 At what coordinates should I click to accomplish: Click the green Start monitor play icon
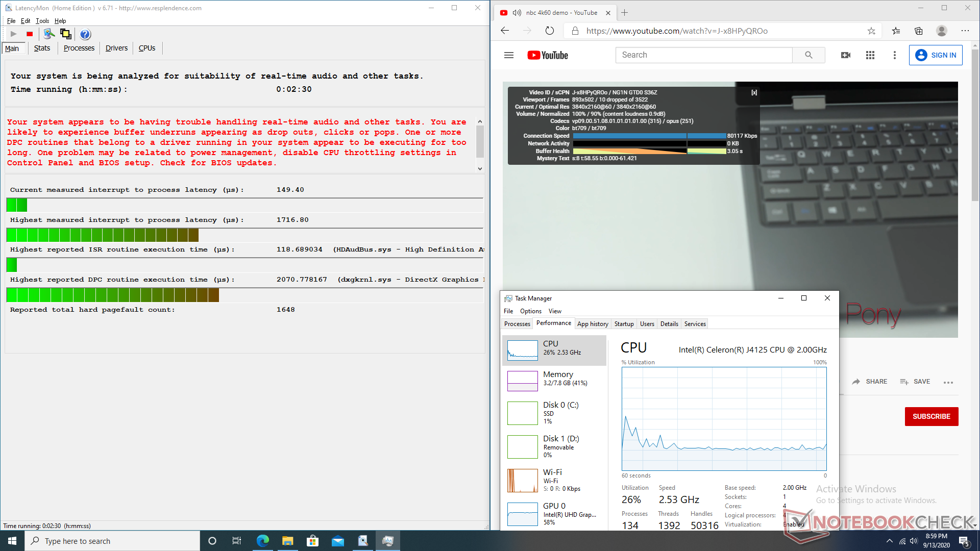(14, 34)
